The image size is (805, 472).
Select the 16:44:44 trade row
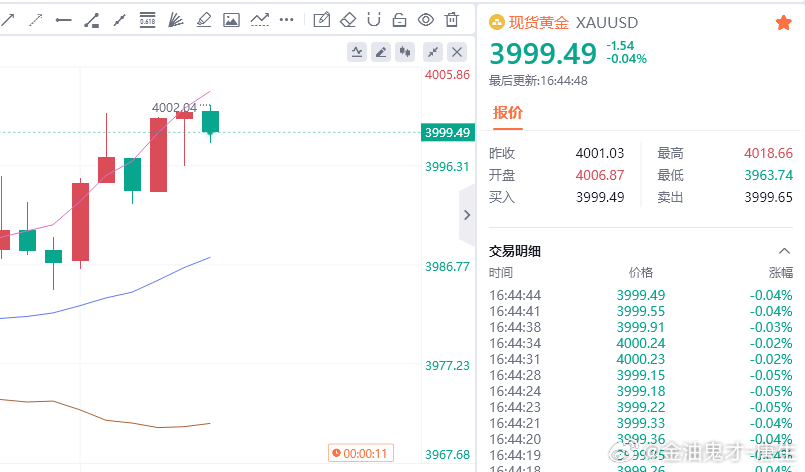coord(641,295)
